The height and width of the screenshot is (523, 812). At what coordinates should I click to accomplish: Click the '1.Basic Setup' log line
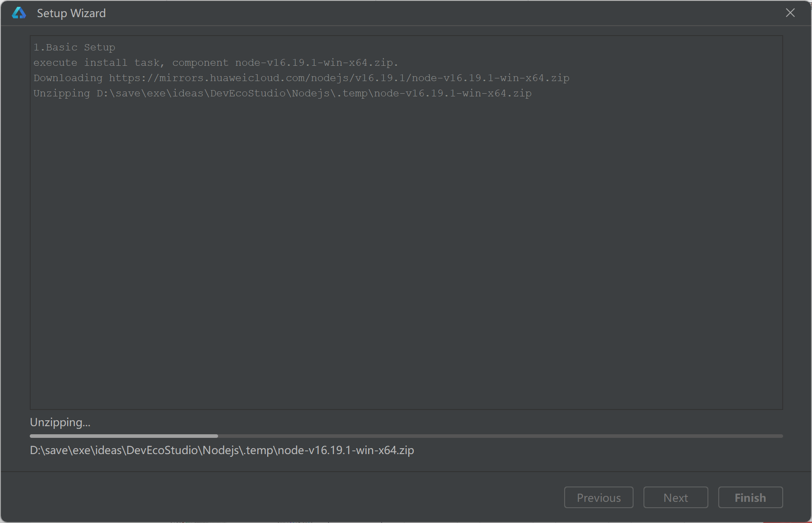[74, 47]
